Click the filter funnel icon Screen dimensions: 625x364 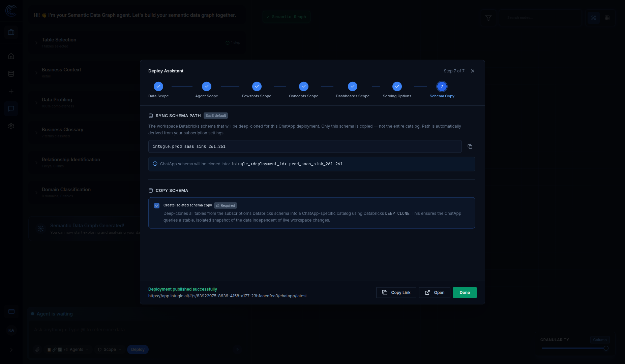(488, 18)
